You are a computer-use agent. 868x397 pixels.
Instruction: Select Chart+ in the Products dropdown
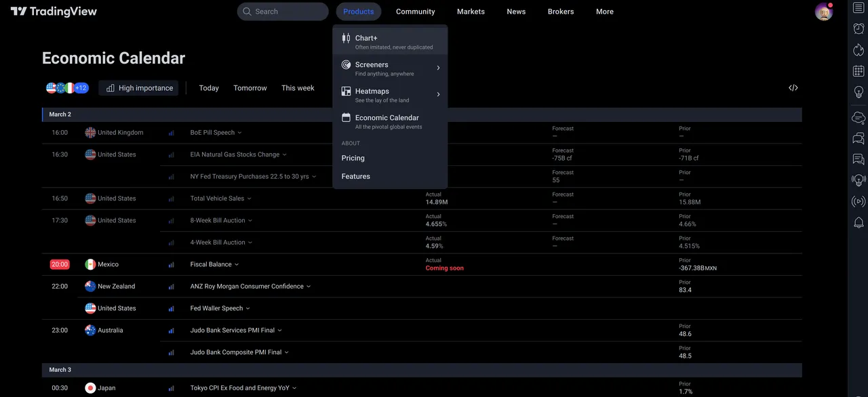(390, 42)
